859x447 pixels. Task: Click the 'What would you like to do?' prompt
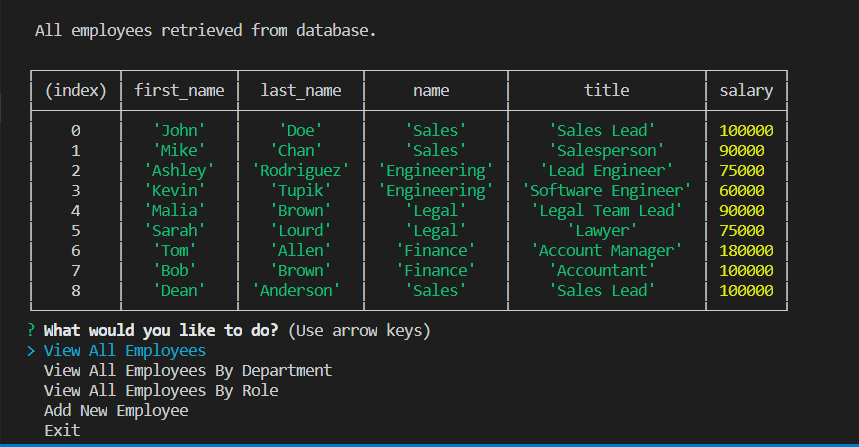pyautogui.click(x=161, y=331)
